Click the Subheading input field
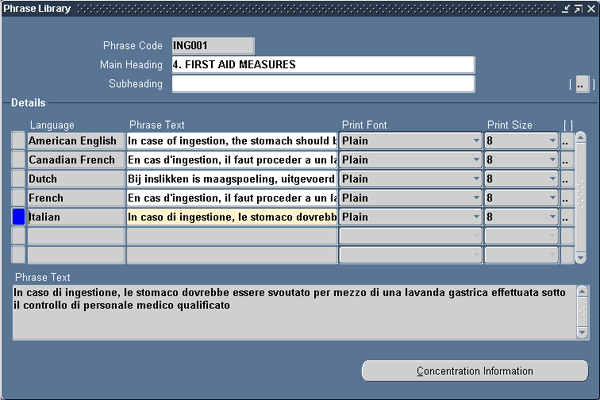This screenshot has height=400, width=600. pos(315,84)
